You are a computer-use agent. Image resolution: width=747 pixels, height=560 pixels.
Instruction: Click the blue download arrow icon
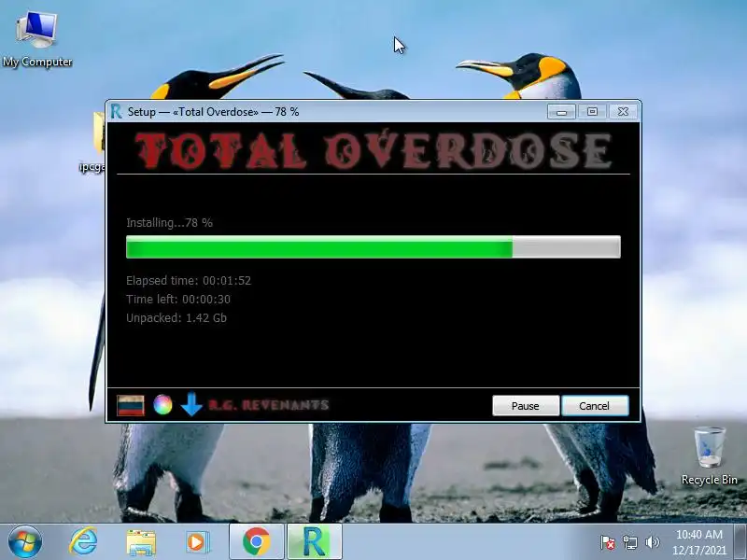coord(191,404)
